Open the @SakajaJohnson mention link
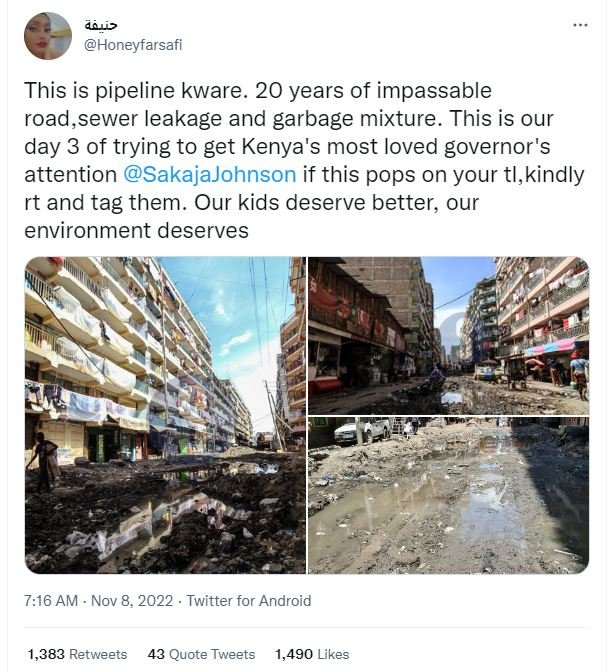 pos(209,174)
